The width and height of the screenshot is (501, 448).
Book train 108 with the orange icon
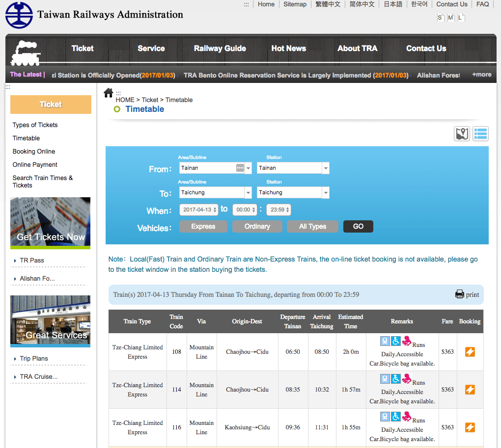coord(470,352)
